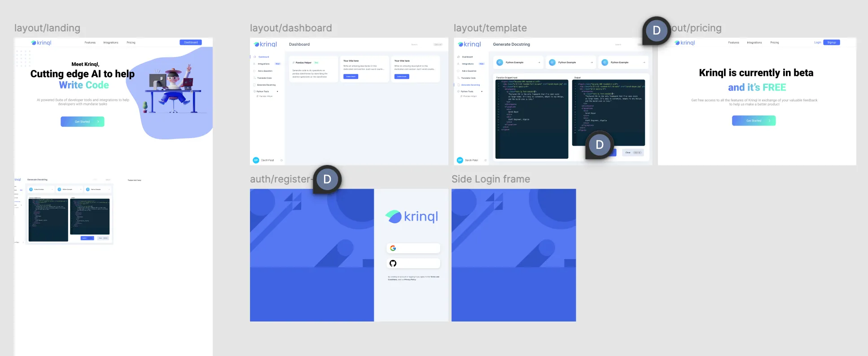Click the GitHub sign-in button in auth/register
This screenshot has height=356, width=868.
413,263
